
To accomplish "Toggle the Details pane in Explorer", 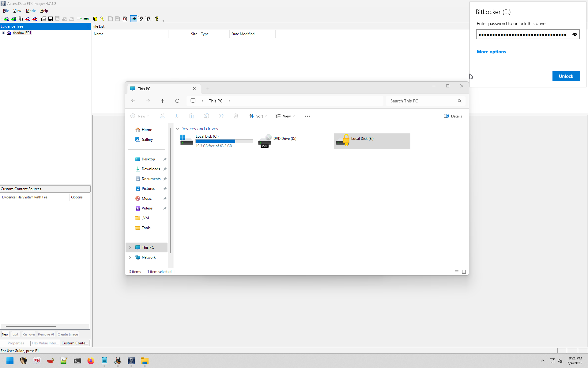I will pyautogui.click(x=453, y=116).
